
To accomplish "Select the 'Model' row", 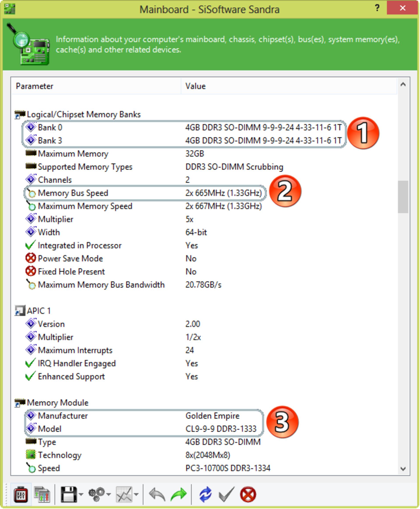I will 141,429.
